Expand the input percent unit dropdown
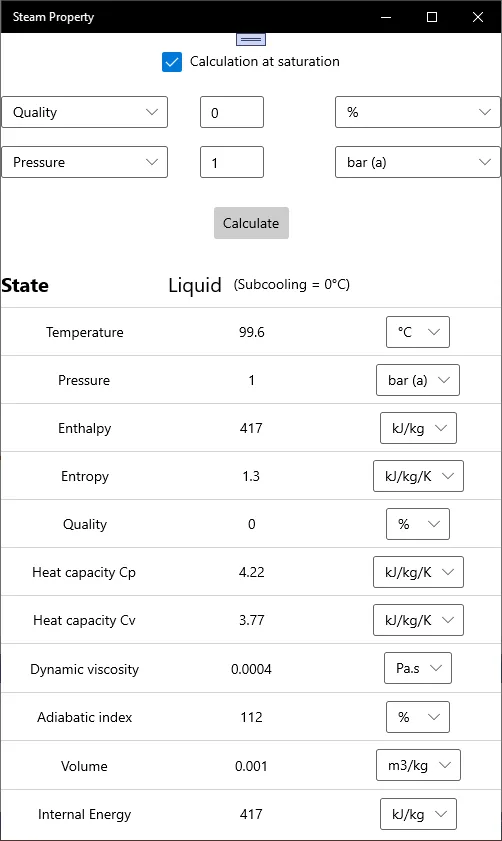Screen dimensions: 502x841 coord(417,112)
